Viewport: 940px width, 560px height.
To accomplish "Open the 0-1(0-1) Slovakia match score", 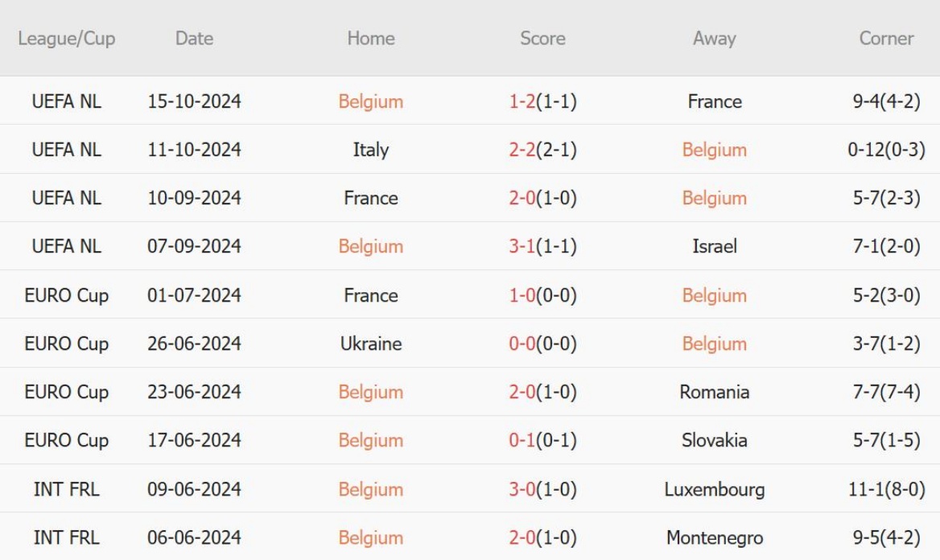I will (542, 440).
